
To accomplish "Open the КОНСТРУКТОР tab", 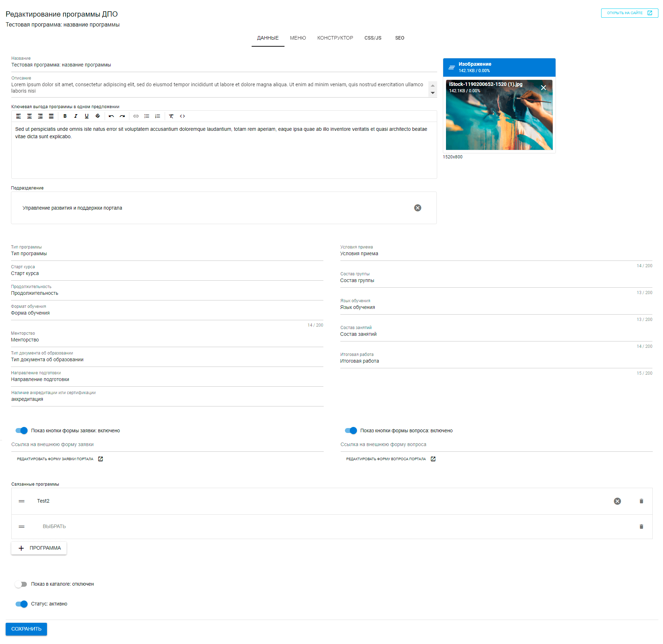I will tap(335, 38).
